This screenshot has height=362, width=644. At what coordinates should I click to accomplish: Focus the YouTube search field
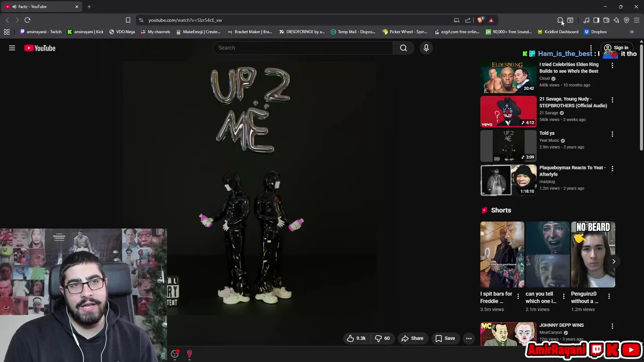click(x=303, y=48)
